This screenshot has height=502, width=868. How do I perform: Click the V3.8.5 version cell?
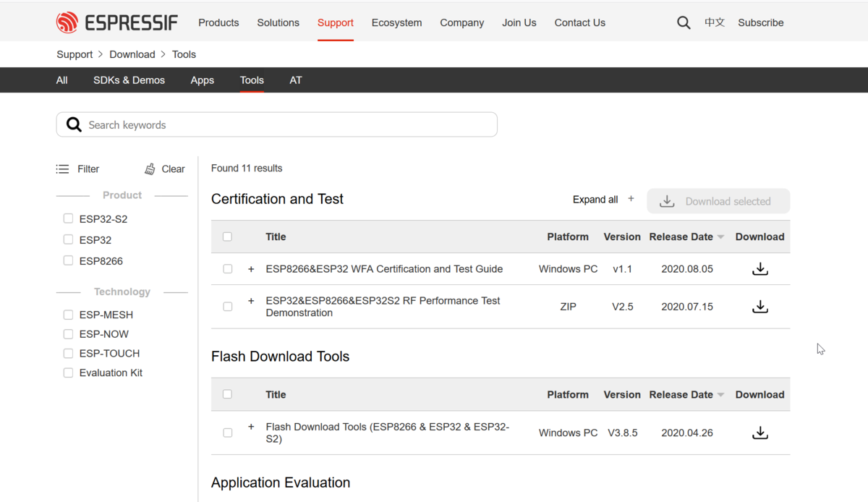[622, 433]
